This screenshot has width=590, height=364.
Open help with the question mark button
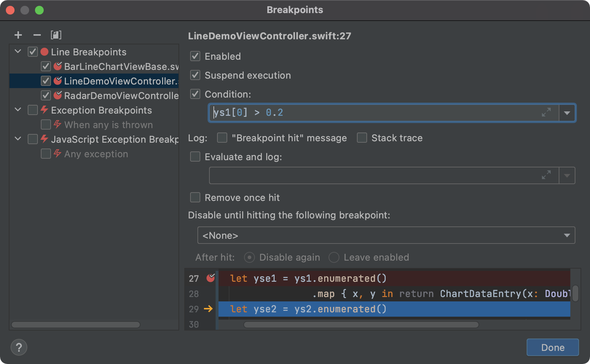[19, 347]
